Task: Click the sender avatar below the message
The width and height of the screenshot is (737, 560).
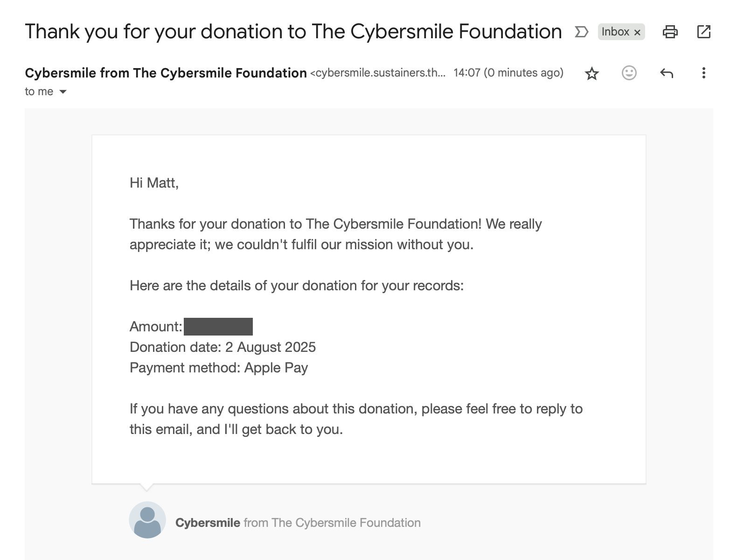Action: coord(147,520)
